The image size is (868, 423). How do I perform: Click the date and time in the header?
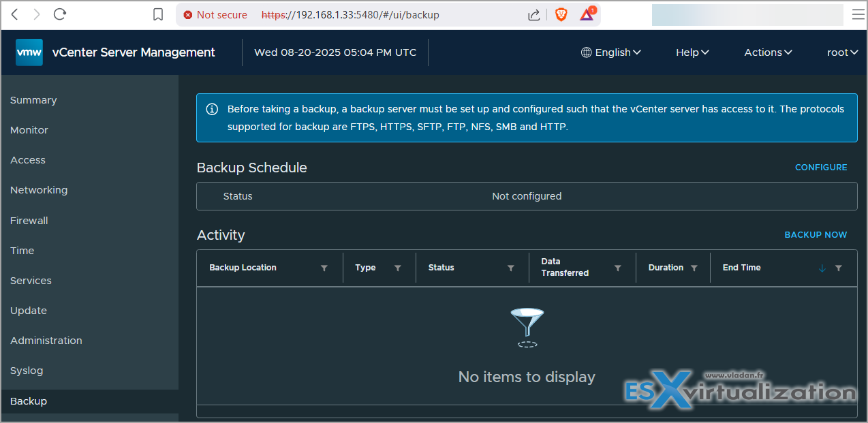coord(335,52)
